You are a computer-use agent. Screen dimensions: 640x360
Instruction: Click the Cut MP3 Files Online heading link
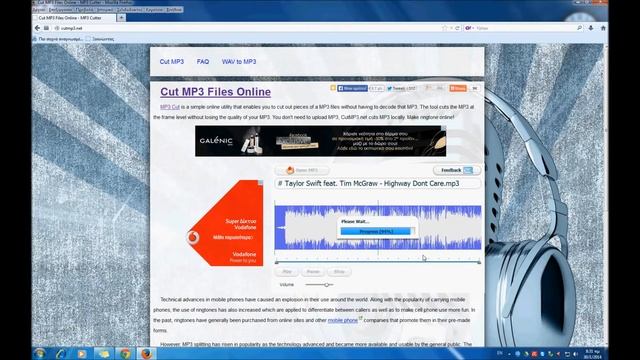(x=216, y=92)
